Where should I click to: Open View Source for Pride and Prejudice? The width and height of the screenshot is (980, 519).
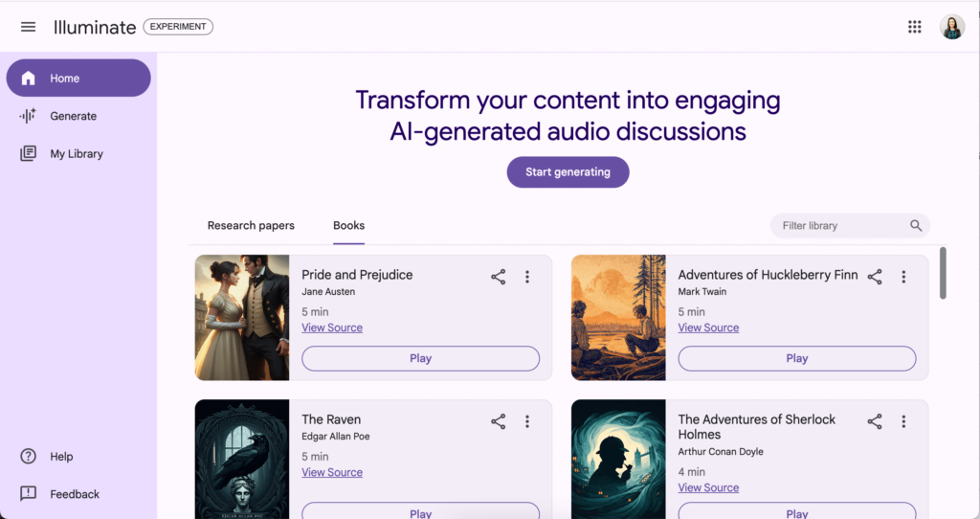click(332, 327)
